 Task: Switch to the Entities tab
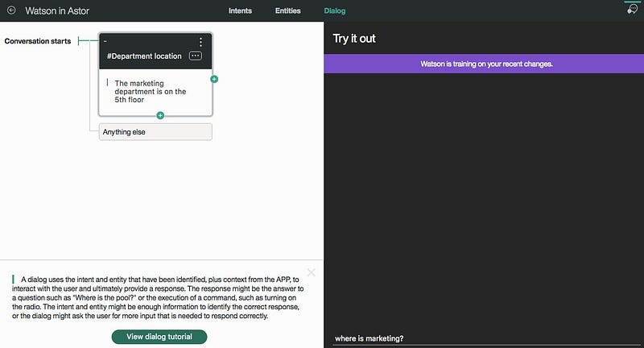point(288,10)
